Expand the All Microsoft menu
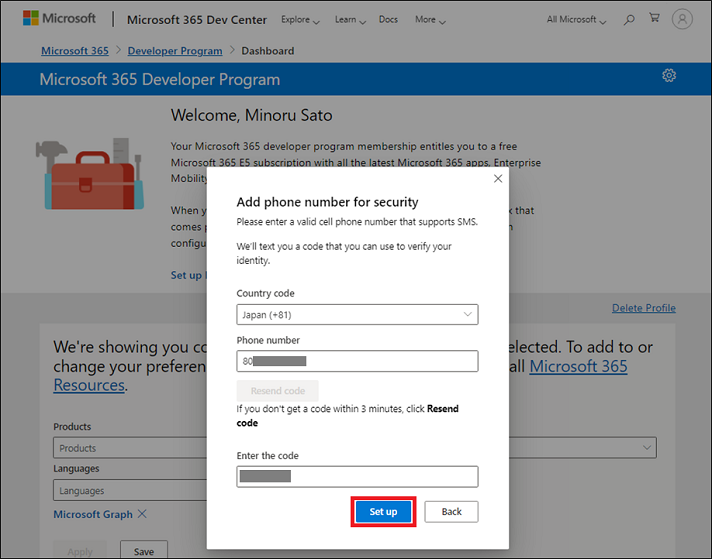The image size is (712, 559). 576,20
